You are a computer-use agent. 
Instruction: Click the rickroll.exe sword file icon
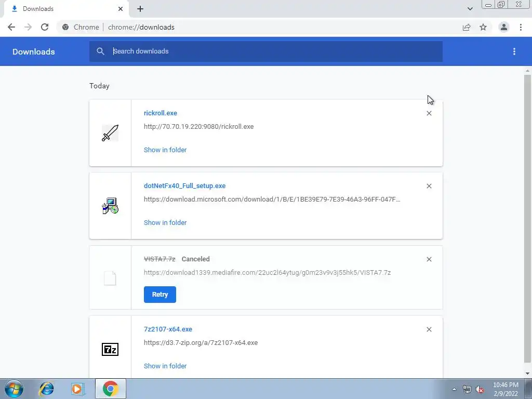pos(110,133)
